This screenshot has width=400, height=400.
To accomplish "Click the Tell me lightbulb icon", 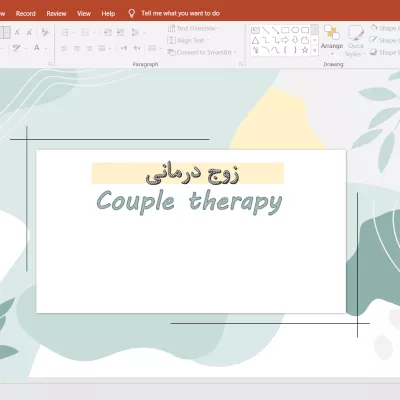I will pos(132,13).
